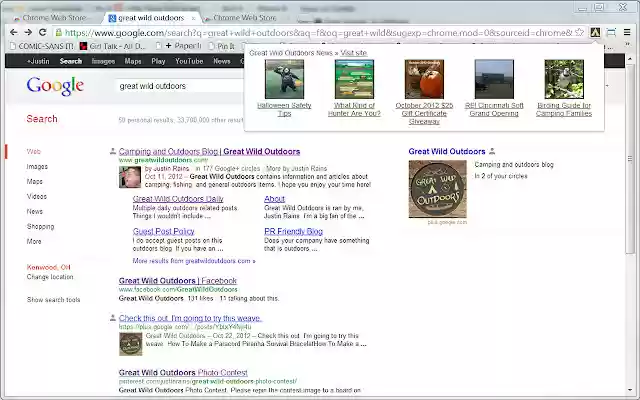Screen dimensions: 640x400
Task: Click News in the black Google bar
Action: (222, 61)
